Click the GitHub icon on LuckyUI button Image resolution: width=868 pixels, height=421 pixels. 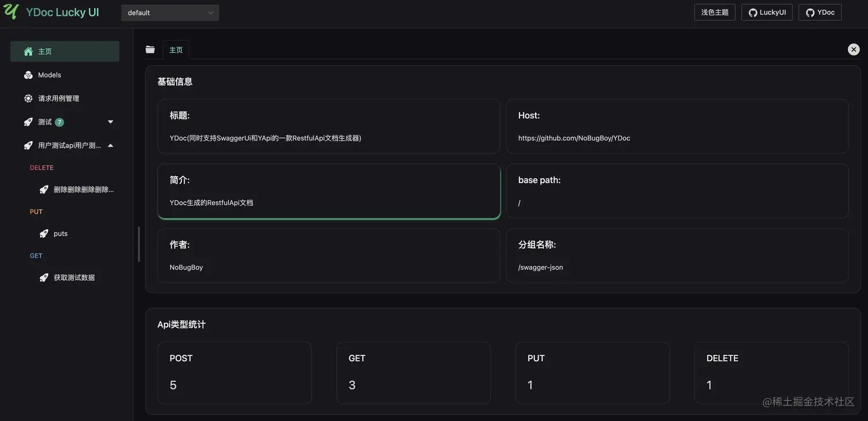[x=753, y=13]
